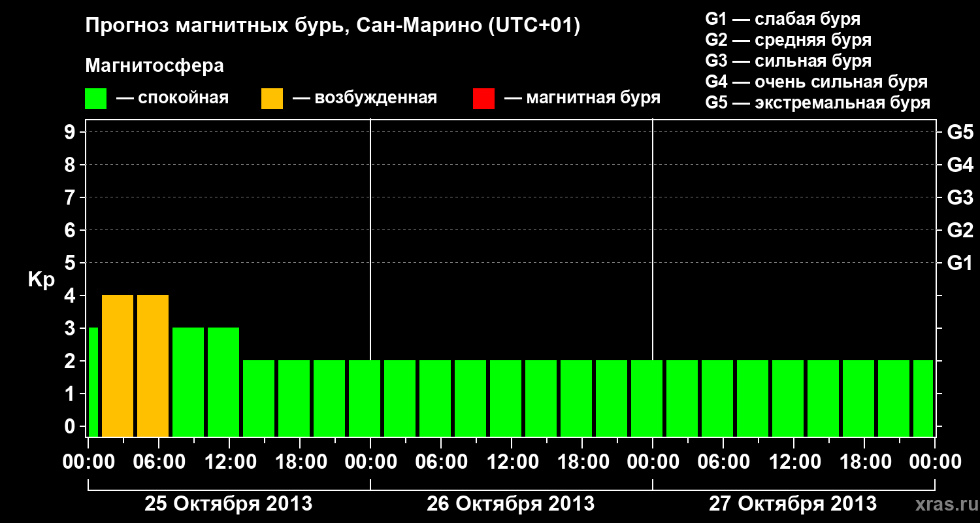Click the red 'магнитная буря' legend swatch
Image resolution: width=980 pixels, height=523 pixels.
(483, 99)
